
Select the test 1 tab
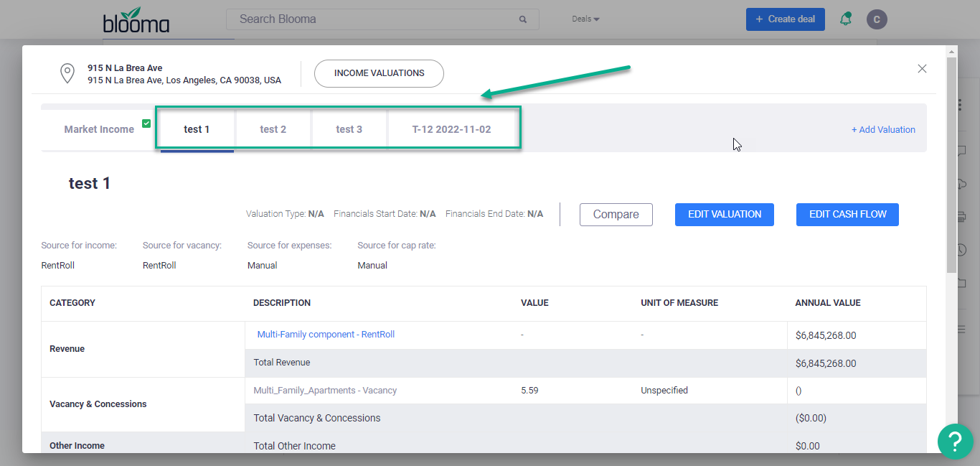(197, 129)
